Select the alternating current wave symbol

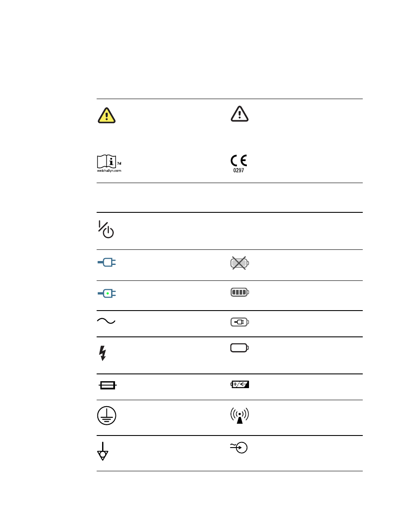pyautogui.click(x=106, y=321)
